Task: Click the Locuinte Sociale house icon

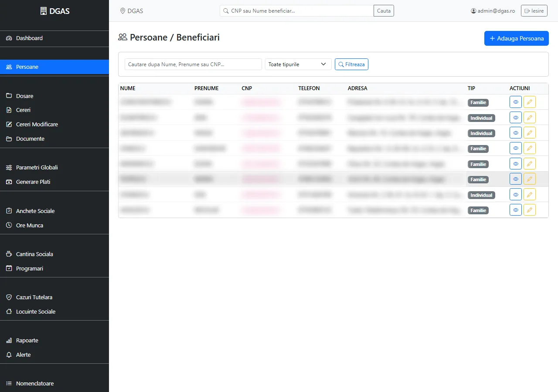Action: pyautogui.click(x=9, y=311)
